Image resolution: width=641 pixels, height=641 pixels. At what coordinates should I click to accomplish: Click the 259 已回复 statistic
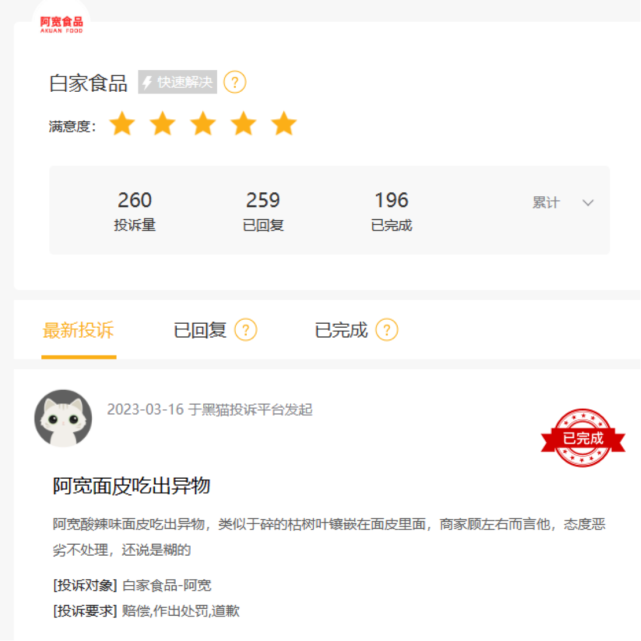[x=263, y=211]
